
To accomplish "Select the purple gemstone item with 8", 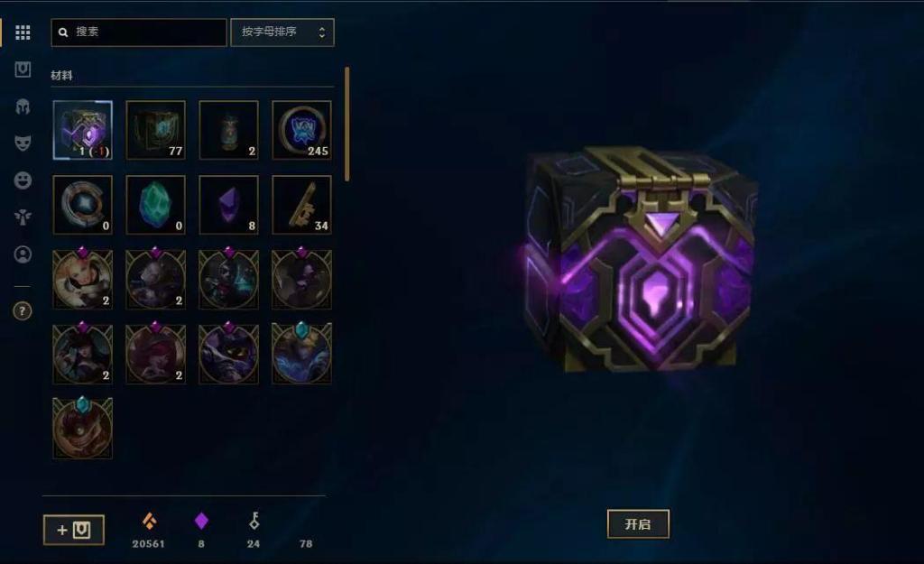I will coord(228,205).
